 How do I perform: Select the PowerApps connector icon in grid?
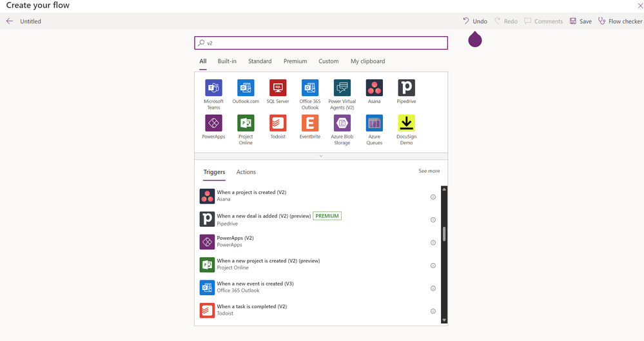click(213, 123)
